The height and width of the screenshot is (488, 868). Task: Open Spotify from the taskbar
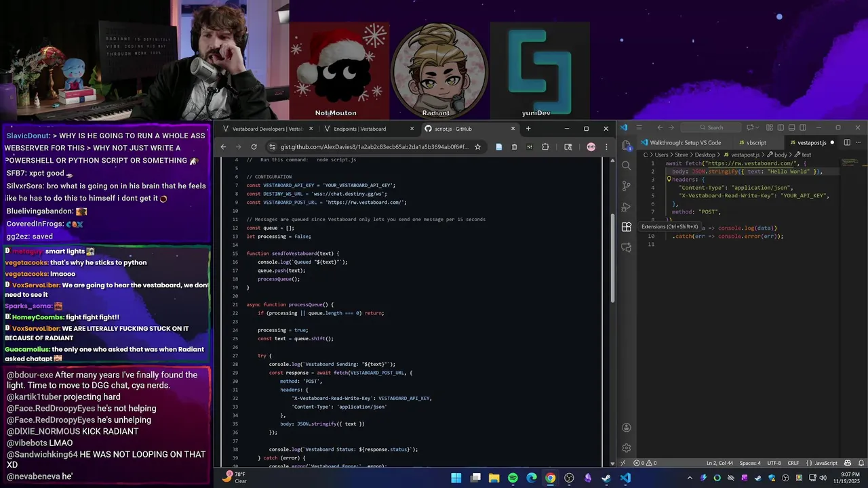pyautogui.click(x=513, y=478)
